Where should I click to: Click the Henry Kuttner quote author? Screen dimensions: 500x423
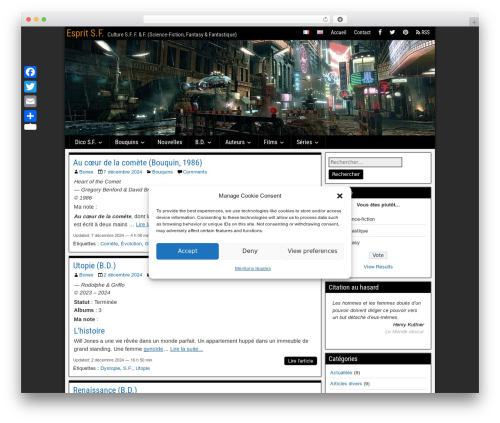point(408,324)
